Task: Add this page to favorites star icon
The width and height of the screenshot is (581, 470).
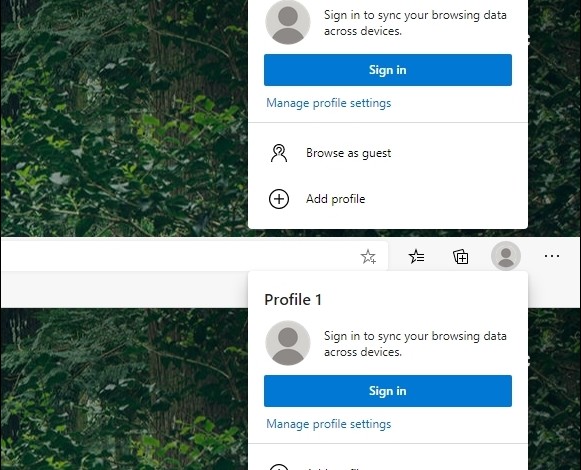Action: [368, 256]
